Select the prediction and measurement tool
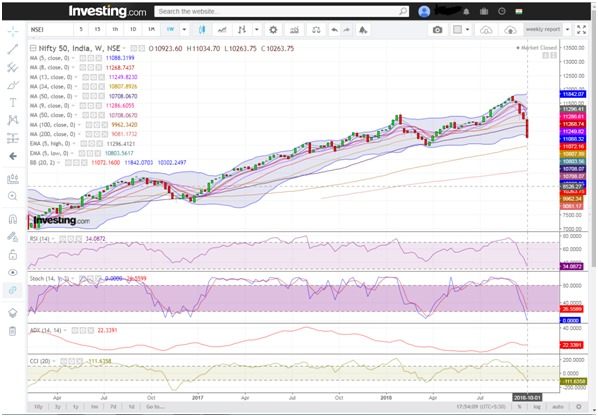 tap(13, 138)
